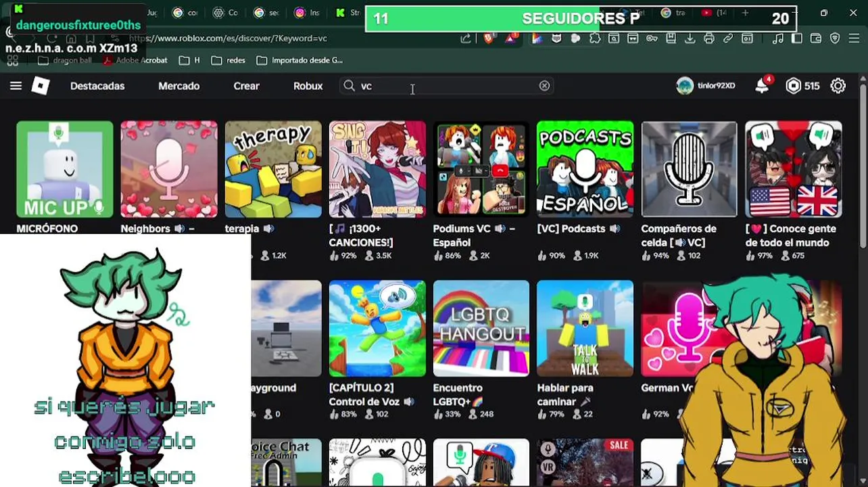Open the Neighbors game thumbnail
868x487 pixels.
tap(169, 169)
